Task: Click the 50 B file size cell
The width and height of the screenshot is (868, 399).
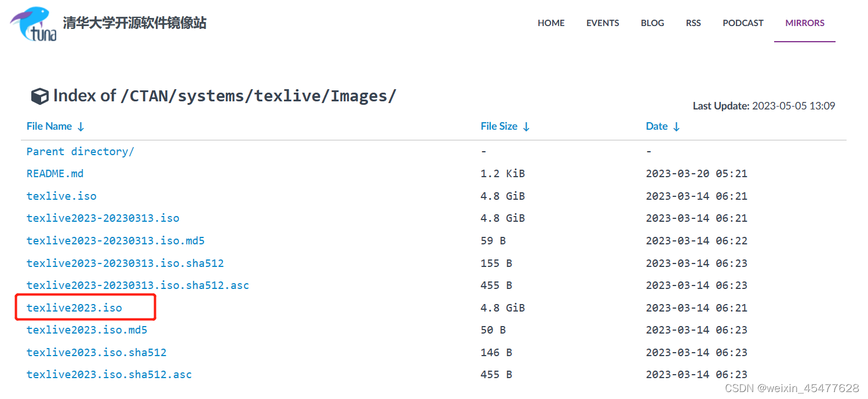Action: pyautogui.click(x=493, y=330)
